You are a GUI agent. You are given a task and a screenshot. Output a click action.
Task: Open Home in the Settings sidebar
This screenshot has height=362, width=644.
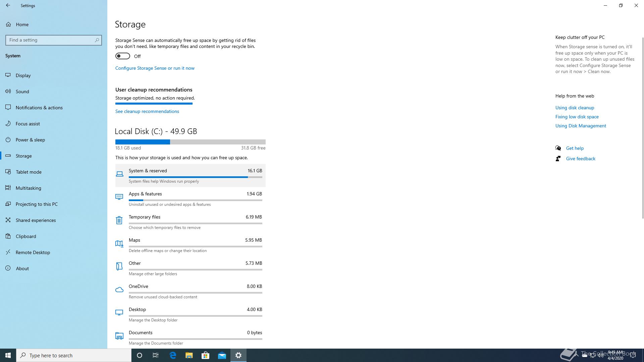[54, 24]
